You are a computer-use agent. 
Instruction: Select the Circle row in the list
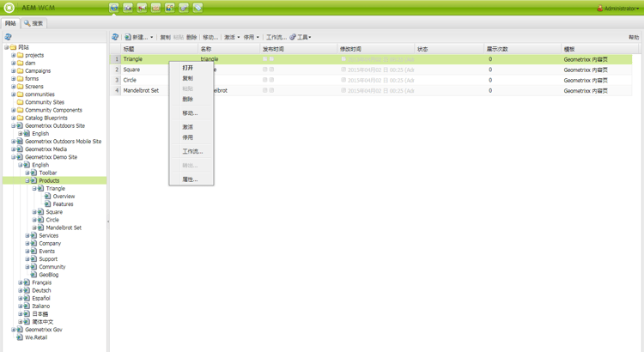371,80
